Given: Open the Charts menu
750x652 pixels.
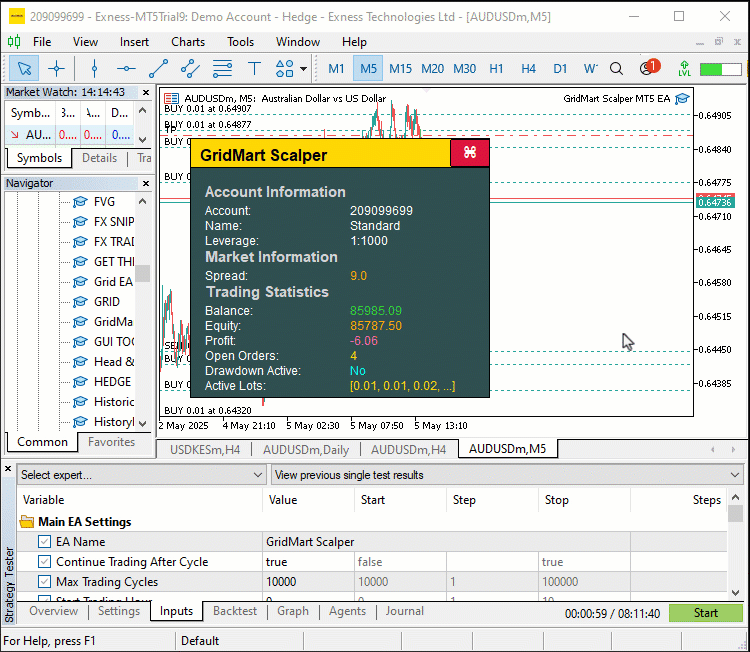Looking at the screenshot, I should pyautogui.click(x=188, y=42).
